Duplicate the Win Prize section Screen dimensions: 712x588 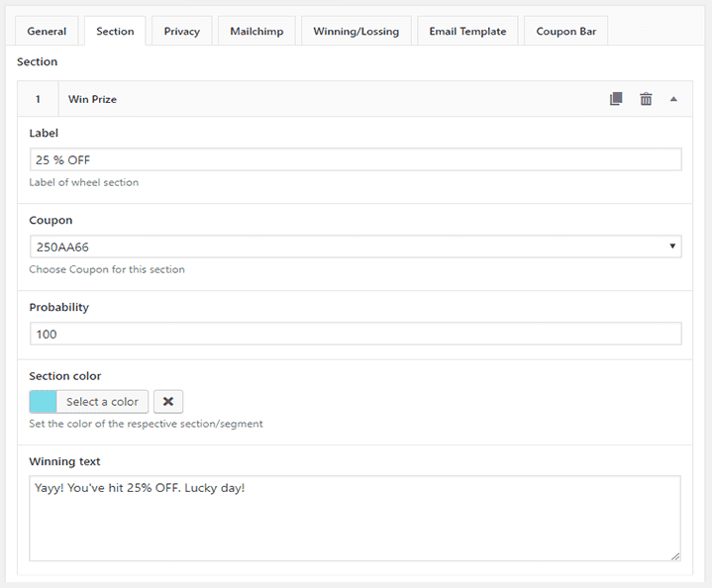tap(616, 99)
